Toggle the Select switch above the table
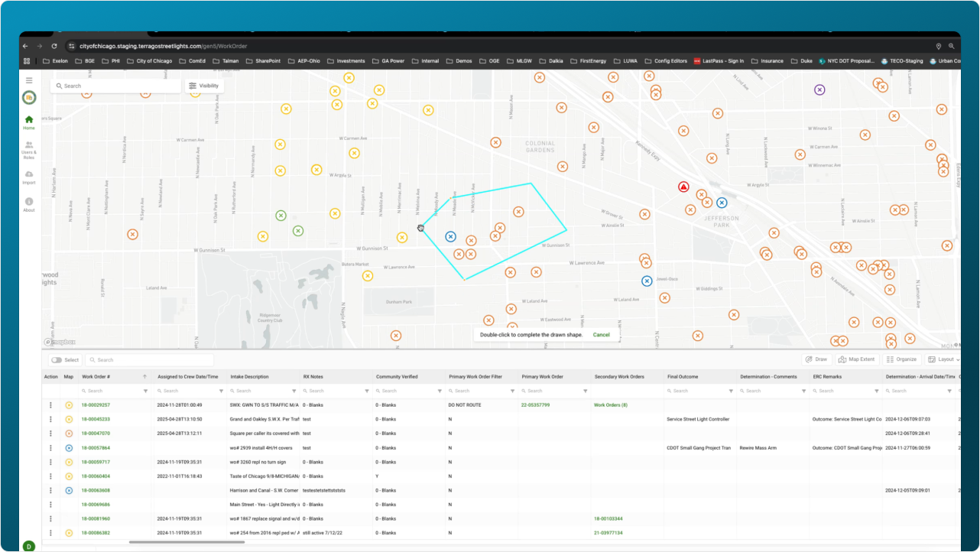Screen dimensions: 980x552 (x=57, y=360)
